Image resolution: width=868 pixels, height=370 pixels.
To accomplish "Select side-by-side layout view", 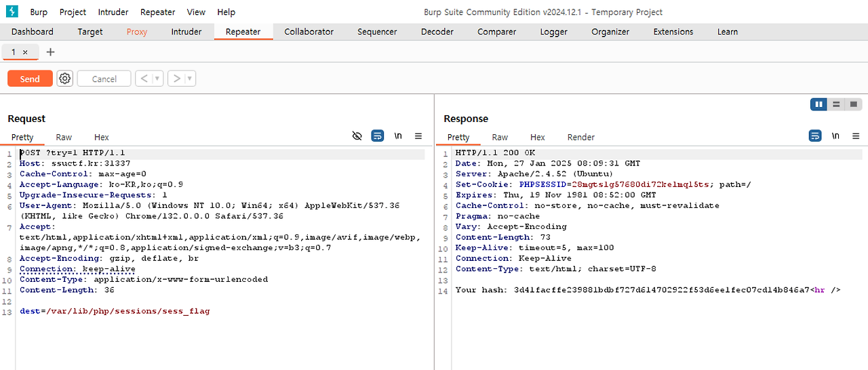I will point(819,104).
